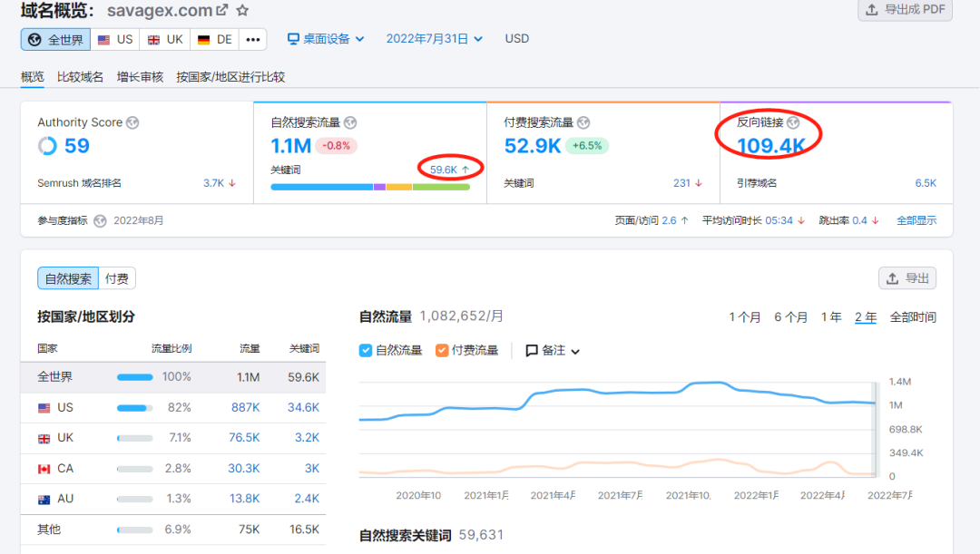Switch the search panel to 付费
Screen dimensions: 980x554
pos(115,279)
